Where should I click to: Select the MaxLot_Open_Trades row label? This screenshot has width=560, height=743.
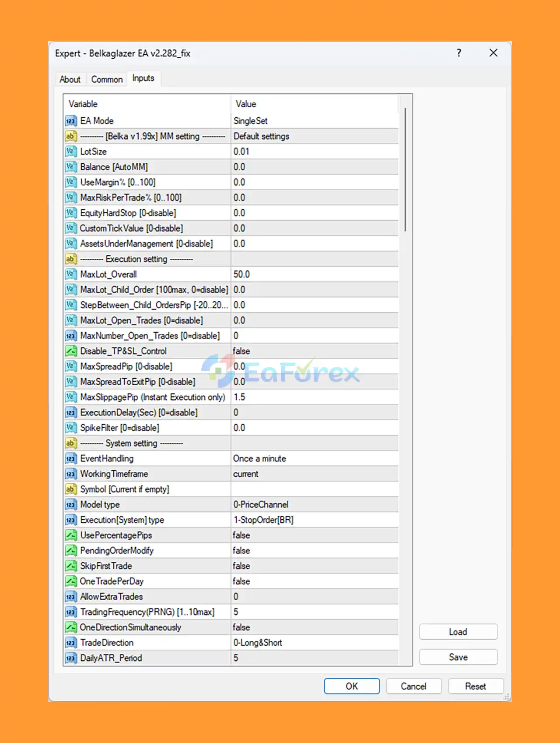pos(141,320)
